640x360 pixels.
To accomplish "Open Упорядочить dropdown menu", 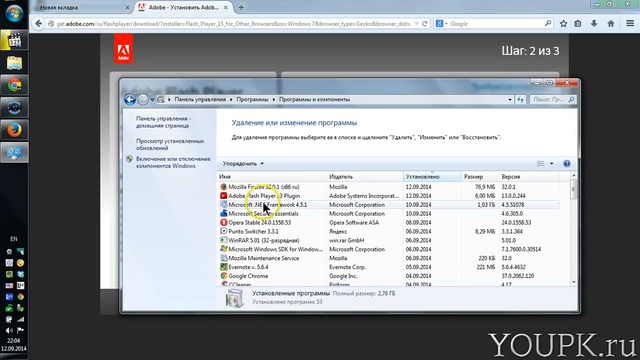I will [243, 164].
